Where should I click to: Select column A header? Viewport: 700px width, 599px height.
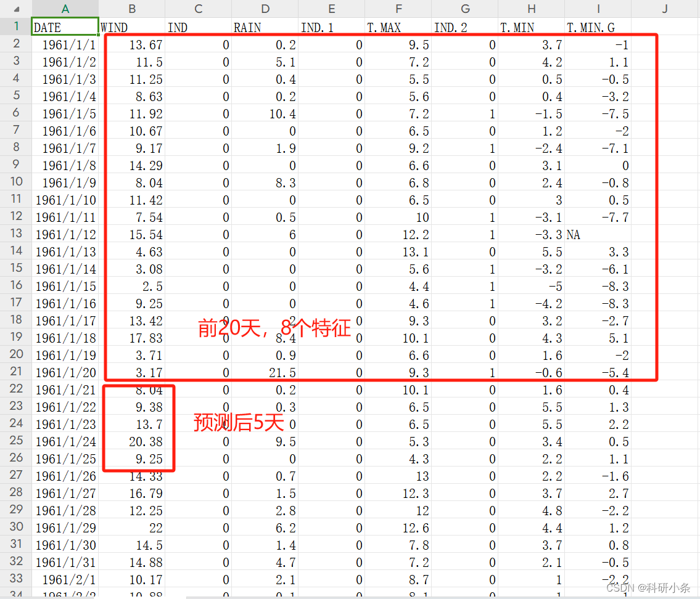pyautogui.click(x=65, y=9)
